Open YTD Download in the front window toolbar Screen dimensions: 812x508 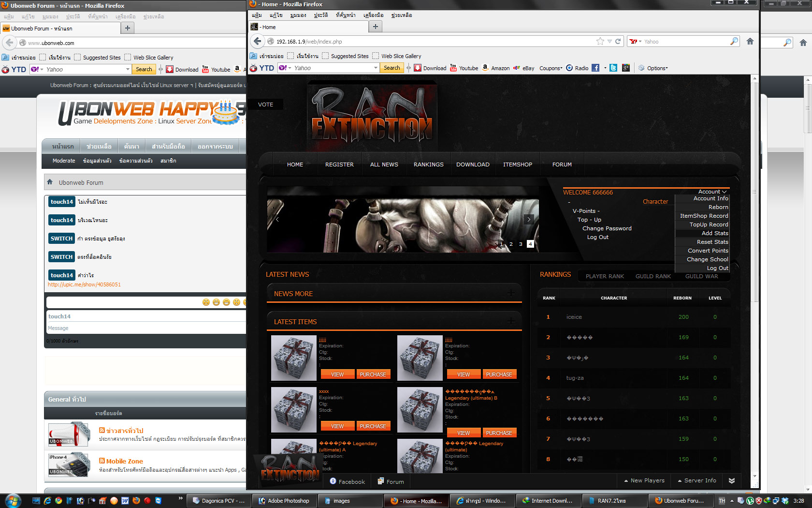430,68
